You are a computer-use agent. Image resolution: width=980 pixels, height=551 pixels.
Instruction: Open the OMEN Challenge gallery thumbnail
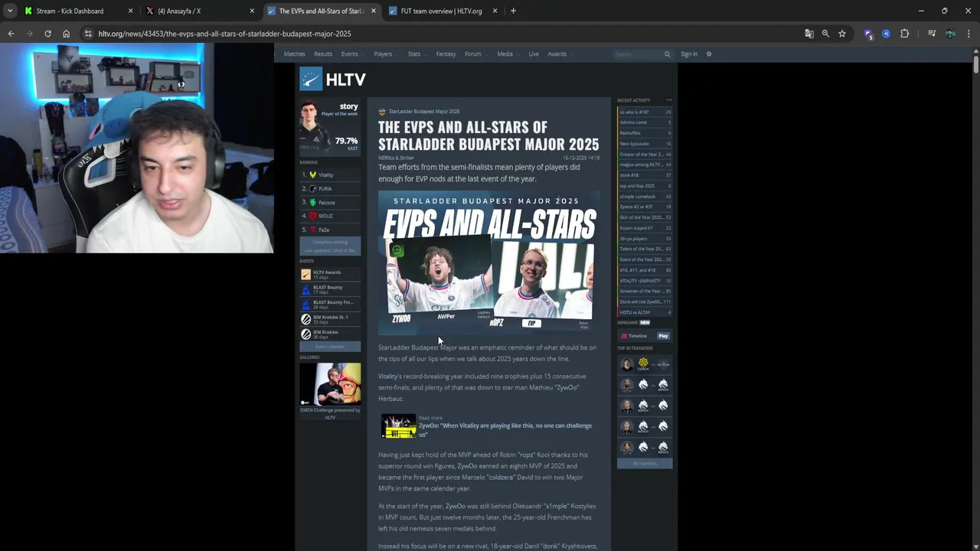coord(330,383)
